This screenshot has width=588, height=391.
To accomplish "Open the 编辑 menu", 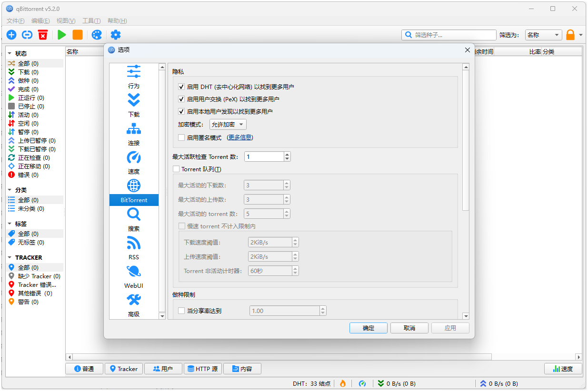I will pyautogui.click(x=40, y=21).
